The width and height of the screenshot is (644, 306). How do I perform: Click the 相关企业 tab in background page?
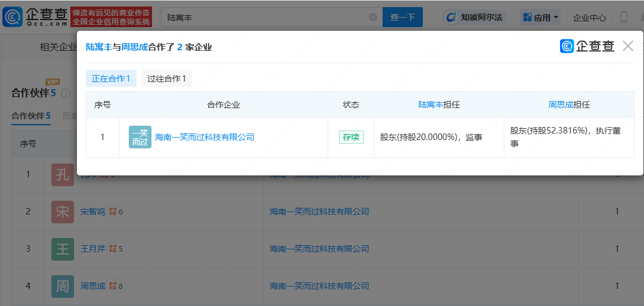pos(57,47)
